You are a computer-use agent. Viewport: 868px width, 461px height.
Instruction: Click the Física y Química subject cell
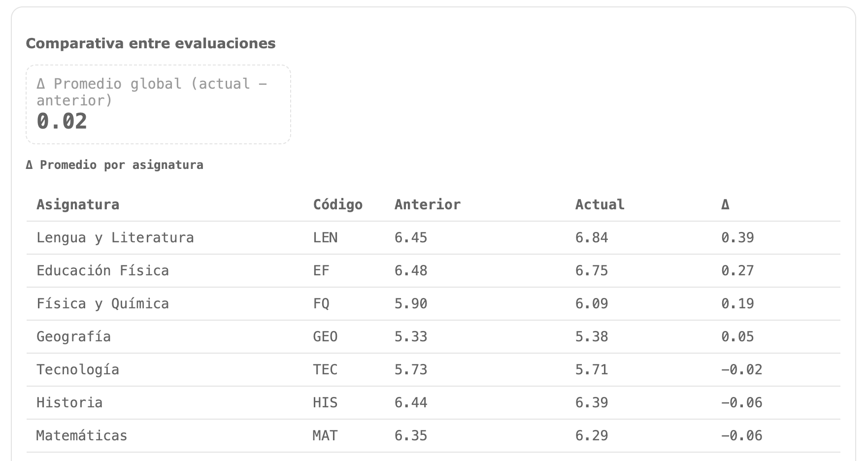(102, 303)
